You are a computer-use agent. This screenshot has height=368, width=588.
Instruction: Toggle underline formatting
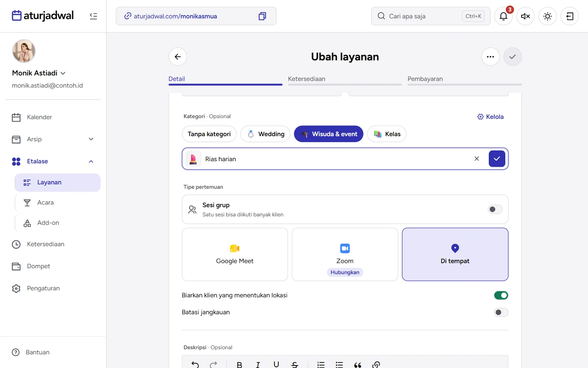pyautogui.click(x=276, y=365)
